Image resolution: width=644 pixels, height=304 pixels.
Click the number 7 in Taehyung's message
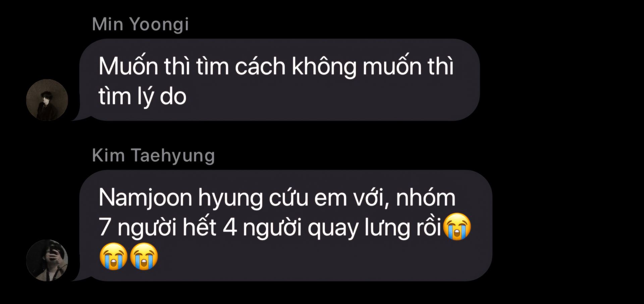105,228
